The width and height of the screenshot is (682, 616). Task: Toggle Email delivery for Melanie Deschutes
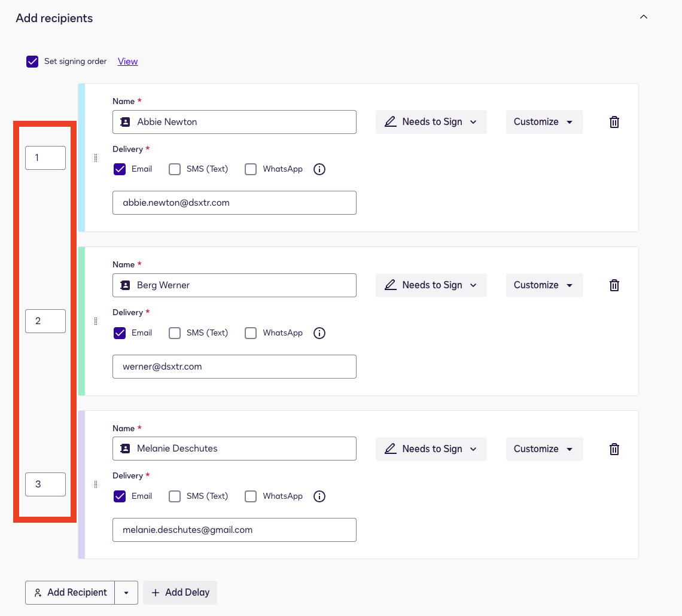click(x=120, y=496)
